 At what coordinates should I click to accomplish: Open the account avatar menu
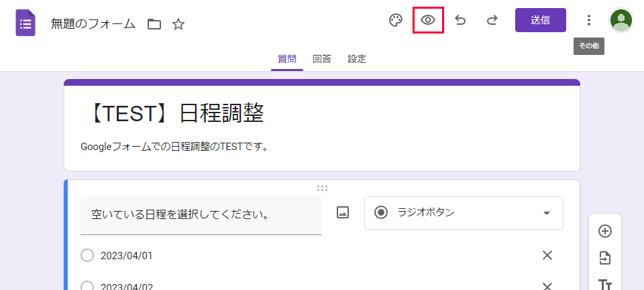tap(621, 20)
